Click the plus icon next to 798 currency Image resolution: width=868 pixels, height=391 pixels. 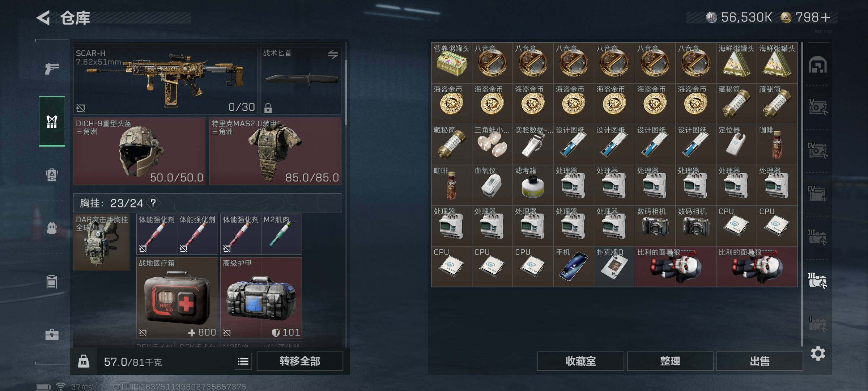(826, 17)
